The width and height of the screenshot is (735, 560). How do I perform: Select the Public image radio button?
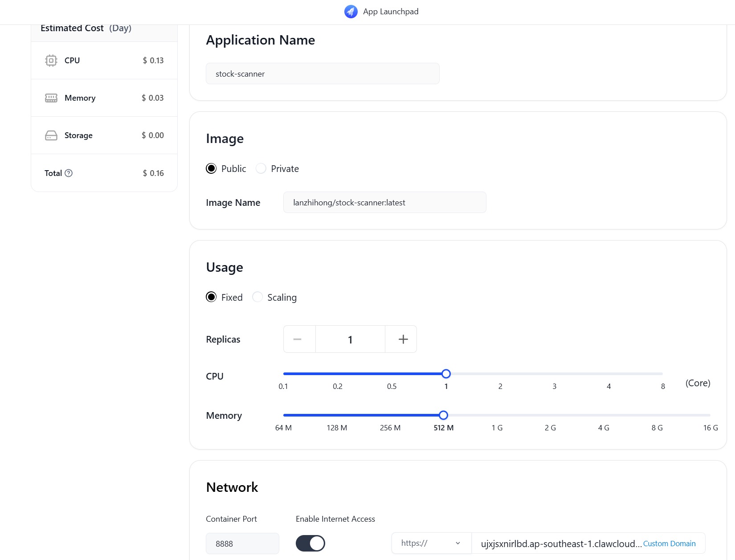pos(211,168)
